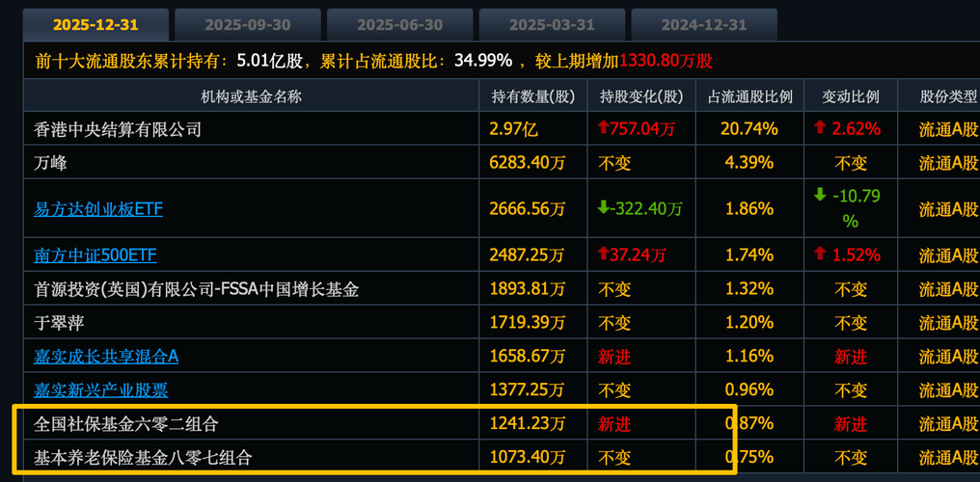Image resolution: width=980 pixels, height=482 pixels.
Task: Click the 机构或基金名称 column header
Action: tap(251, 96)
